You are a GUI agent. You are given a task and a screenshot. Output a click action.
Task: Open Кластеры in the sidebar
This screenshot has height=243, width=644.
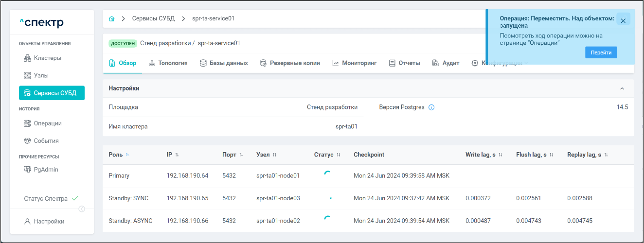pyautogui.click(x=47, y=58)
